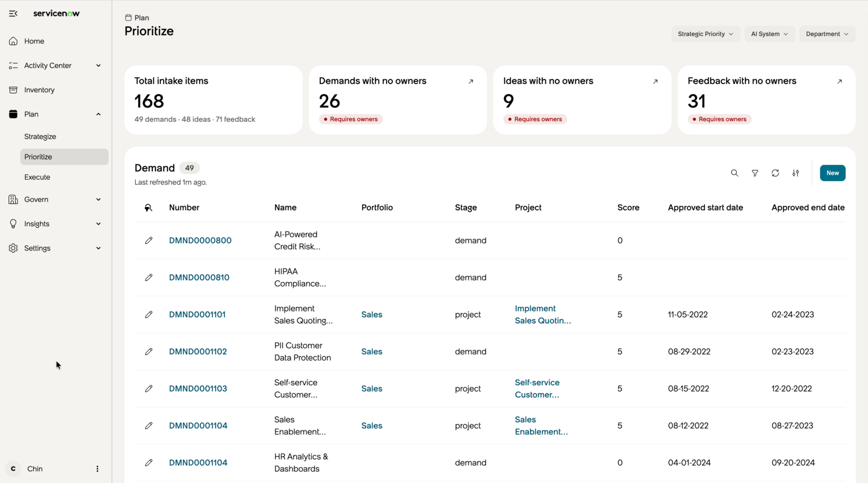Search the Demand table with magnifier icon
The image size is (868, 483).
(734, 173)
